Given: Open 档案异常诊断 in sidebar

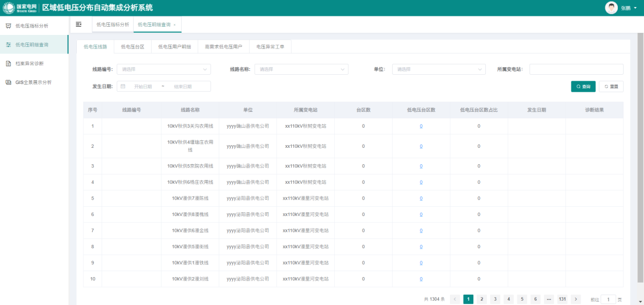Looking at the screenshot, I should pos(34,63).
